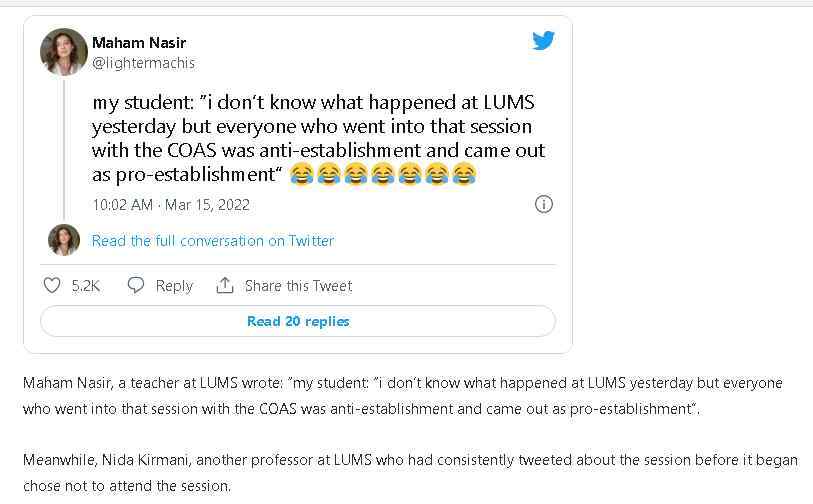Click the share arrow icon
The image size is (813, 504).
coord(225,285)
